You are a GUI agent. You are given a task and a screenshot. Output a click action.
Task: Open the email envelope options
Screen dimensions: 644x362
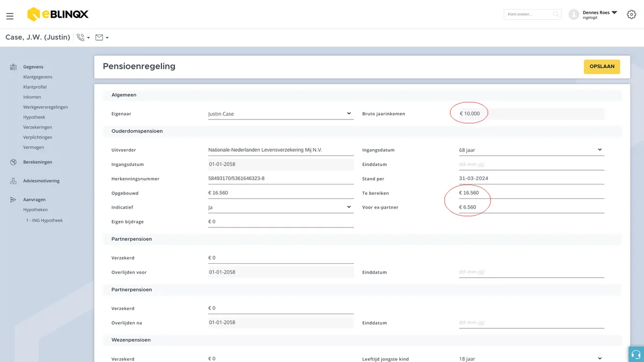[102, 38]
